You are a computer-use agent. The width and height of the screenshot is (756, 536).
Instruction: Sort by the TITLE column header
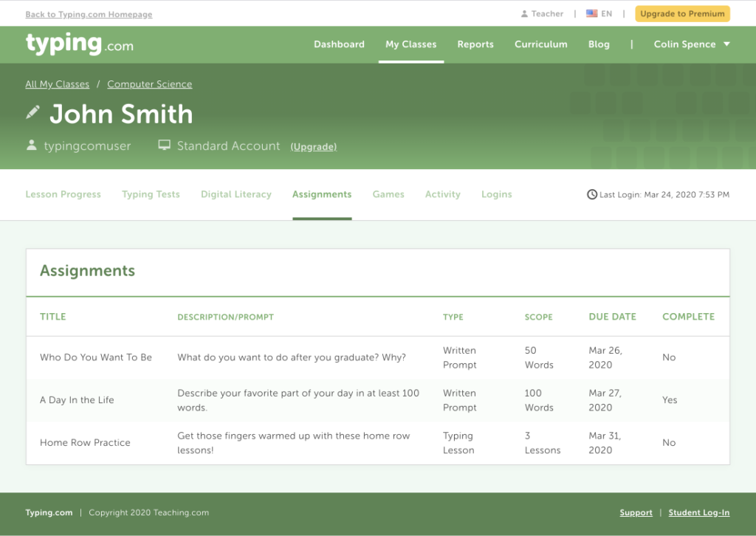(53, 317)
